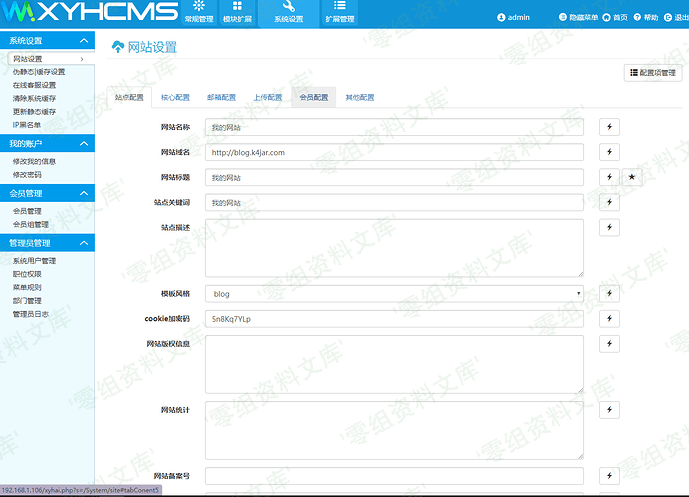
Task: Open the 模板风格 dropdown showing blog
Action: point(394,294)
